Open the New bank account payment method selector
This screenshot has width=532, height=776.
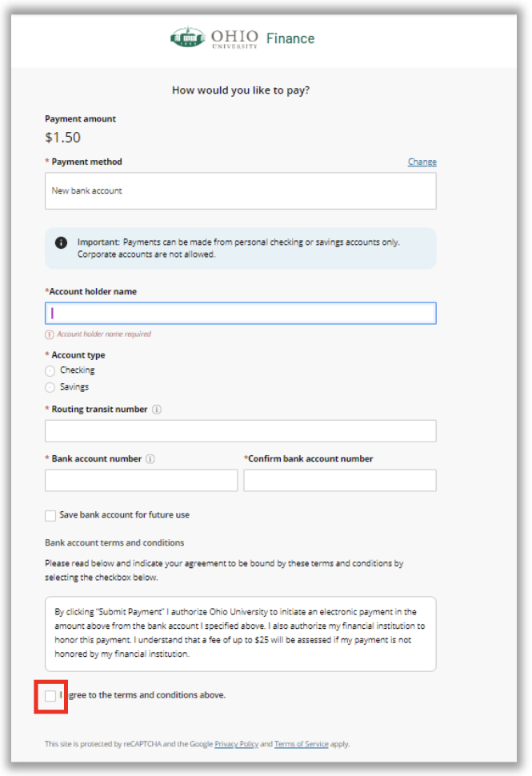click(239, 190)
